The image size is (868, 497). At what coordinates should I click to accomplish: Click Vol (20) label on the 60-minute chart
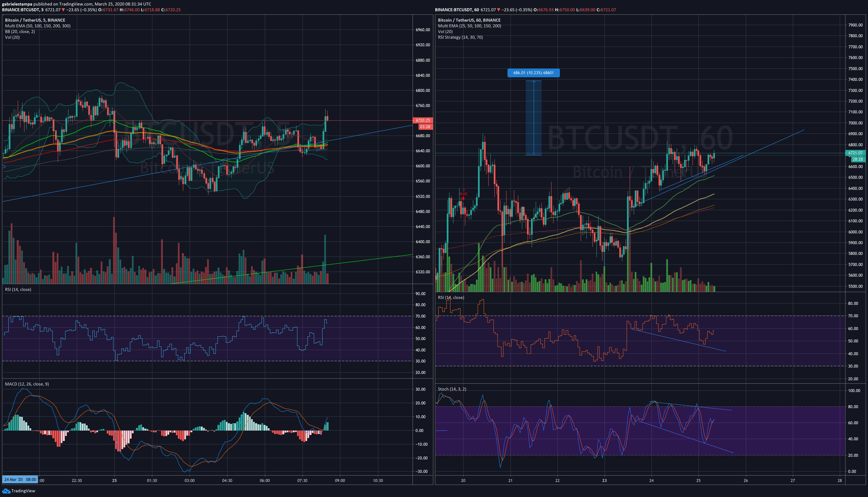[445, 32]
